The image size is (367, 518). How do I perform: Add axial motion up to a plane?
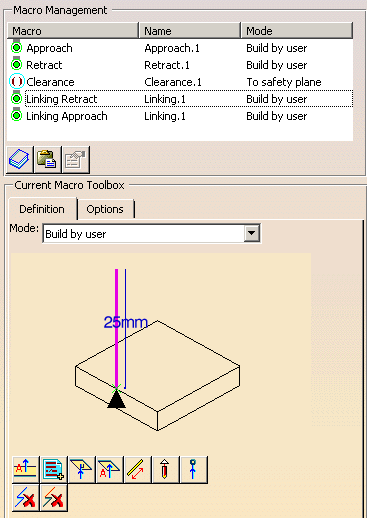[x=109, y=470]
